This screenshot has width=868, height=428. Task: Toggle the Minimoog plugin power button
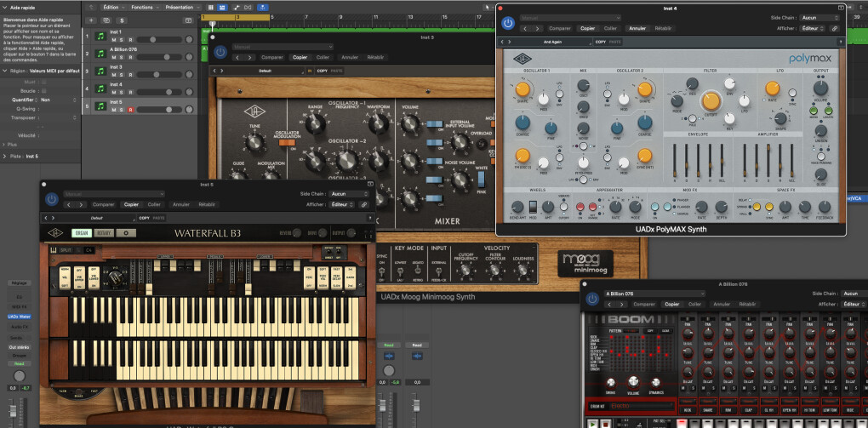click(220, 52)
